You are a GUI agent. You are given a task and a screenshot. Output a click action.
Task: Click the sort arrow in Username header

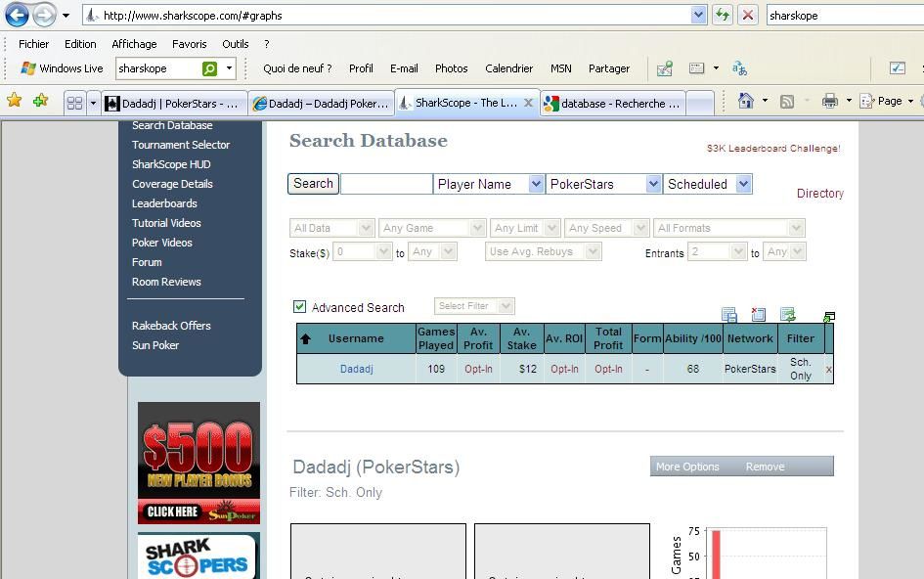coord(305,339)
